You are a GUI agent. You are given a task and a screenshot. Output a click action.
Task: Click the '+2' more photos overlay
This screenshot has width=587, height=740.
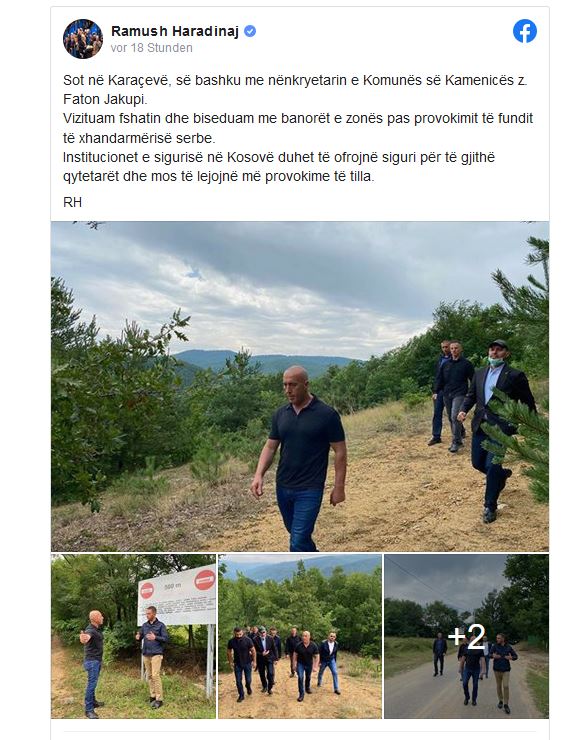tap(466, 636)
